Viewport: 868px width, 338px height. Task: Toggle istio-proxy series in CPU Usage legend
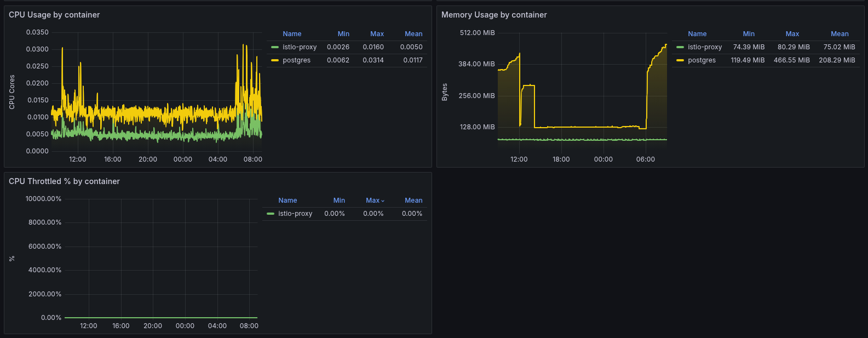pos(300,47)
